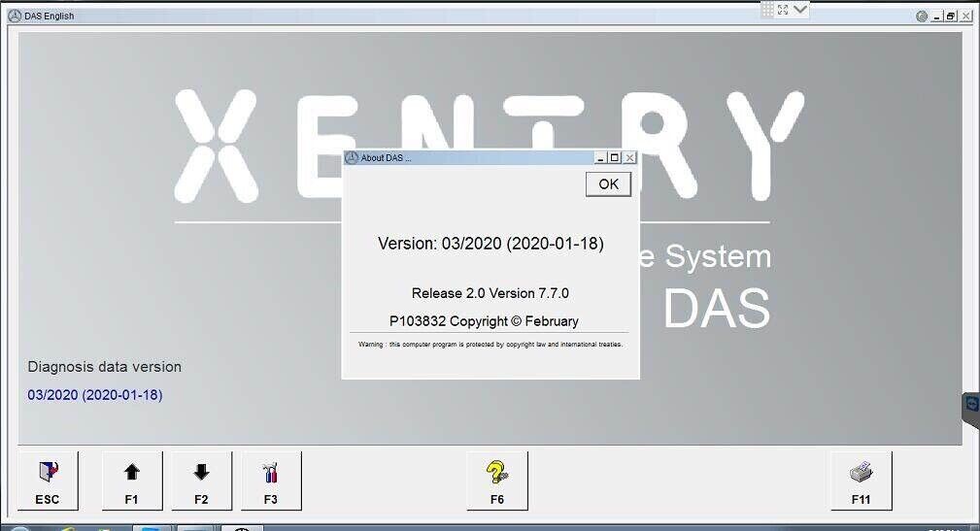Open the F3 tools button
980x531 pixels.
[271, 481]
